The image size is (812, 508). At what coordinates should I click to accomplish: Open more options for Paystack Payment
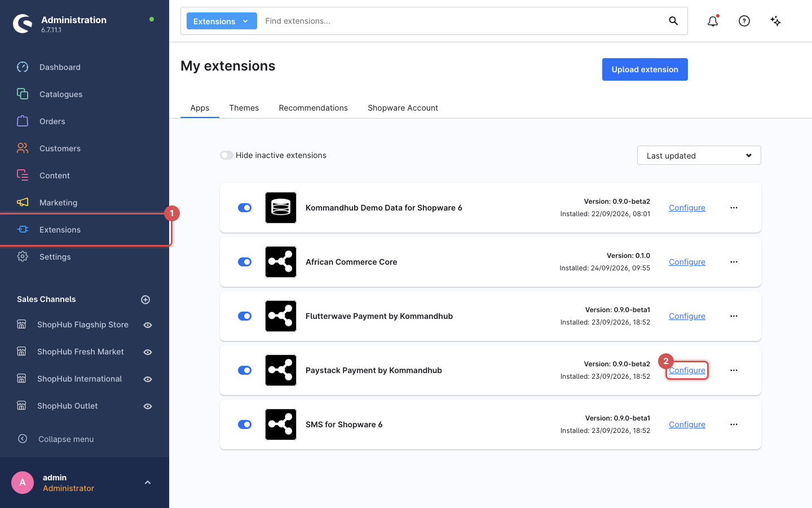click(734, 370)
